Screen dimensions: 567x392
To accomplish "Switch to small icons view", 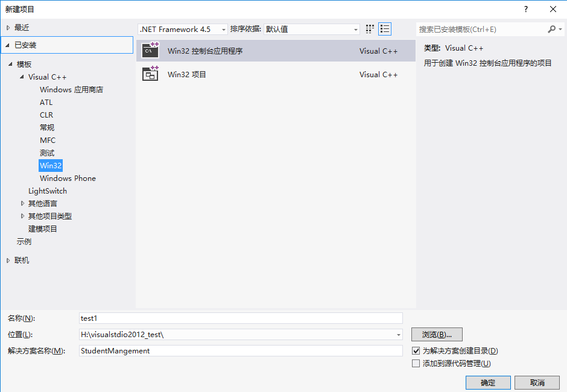I will click(x=370, y=29).
